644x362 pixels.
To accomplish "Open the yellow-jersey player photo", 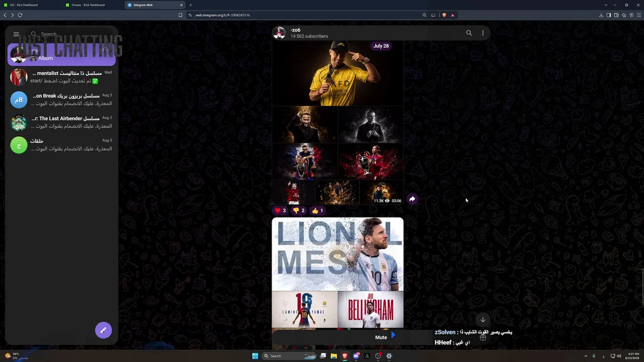I will click(x=338, y=73).
